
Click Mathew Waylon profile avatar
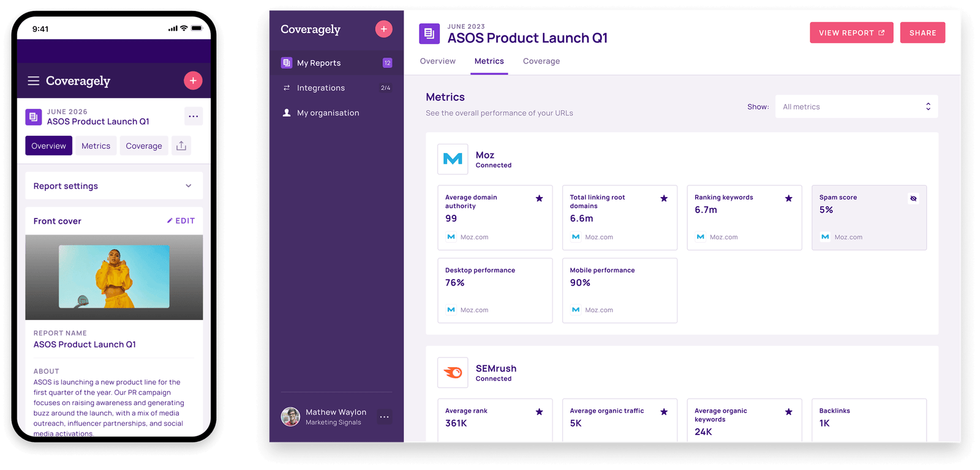(290, 417)
